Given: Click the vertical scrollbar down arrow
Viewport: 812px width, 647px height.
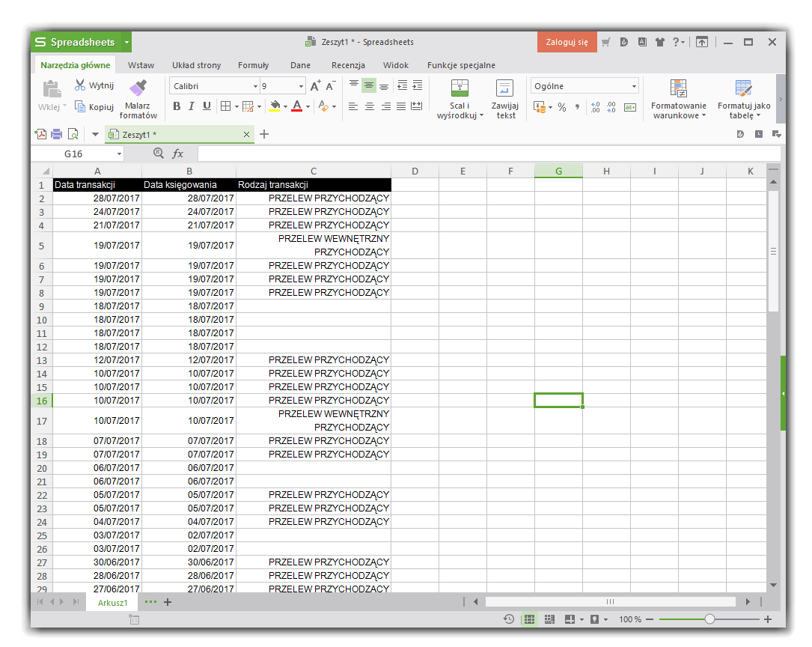Looking at the screenshot, I should (773, 586).
